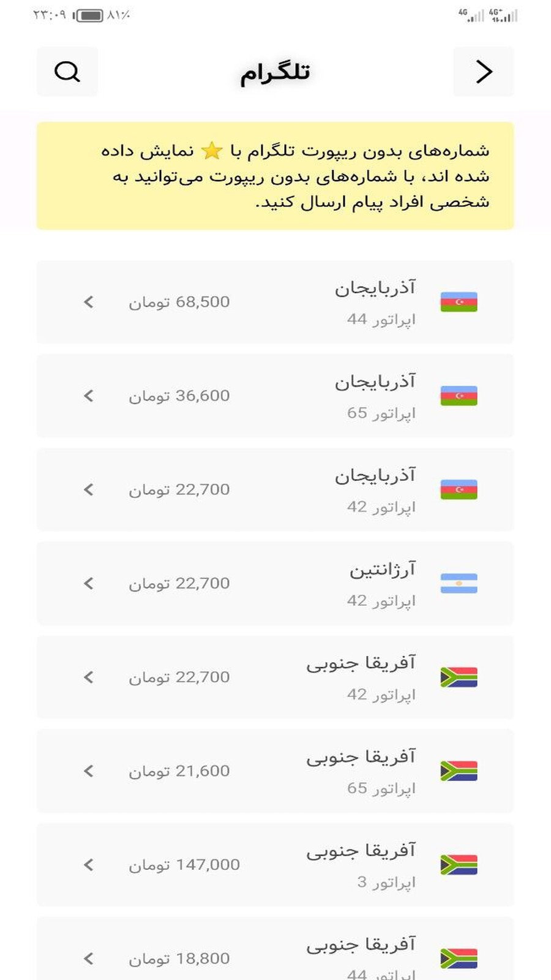Image resolution: width=551 pixels, height=980 pixels.
Task: Choose South Africa operator 42 listing
Action: pyautogui.click(x=275, y=677)
